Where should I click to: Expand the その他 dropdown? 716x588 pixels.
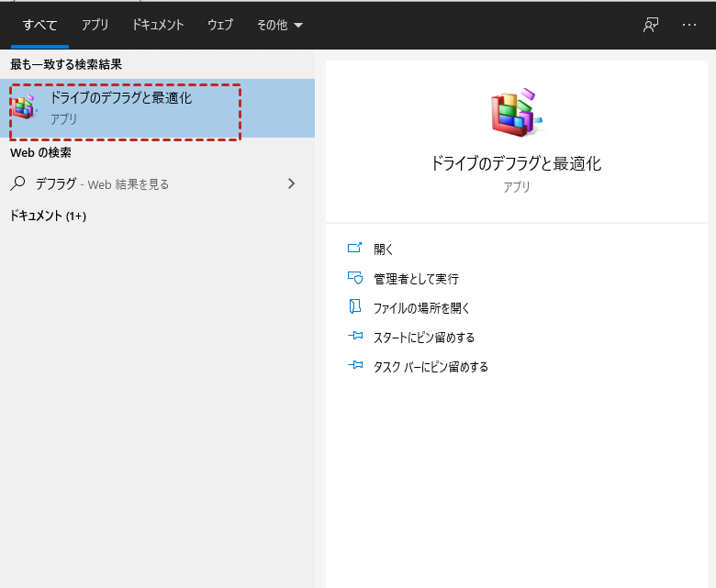(279, 25)
